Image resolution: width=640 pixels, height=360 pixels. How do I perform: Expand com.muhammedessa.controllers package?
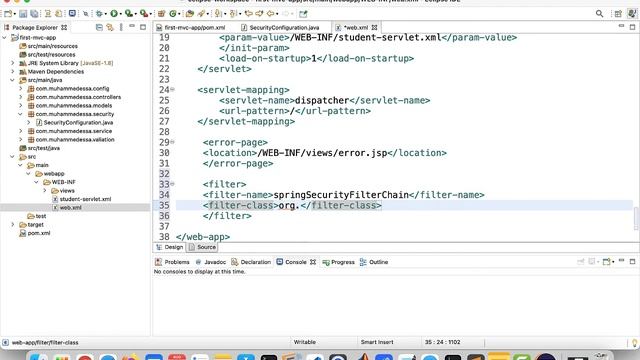click(21, 97)
